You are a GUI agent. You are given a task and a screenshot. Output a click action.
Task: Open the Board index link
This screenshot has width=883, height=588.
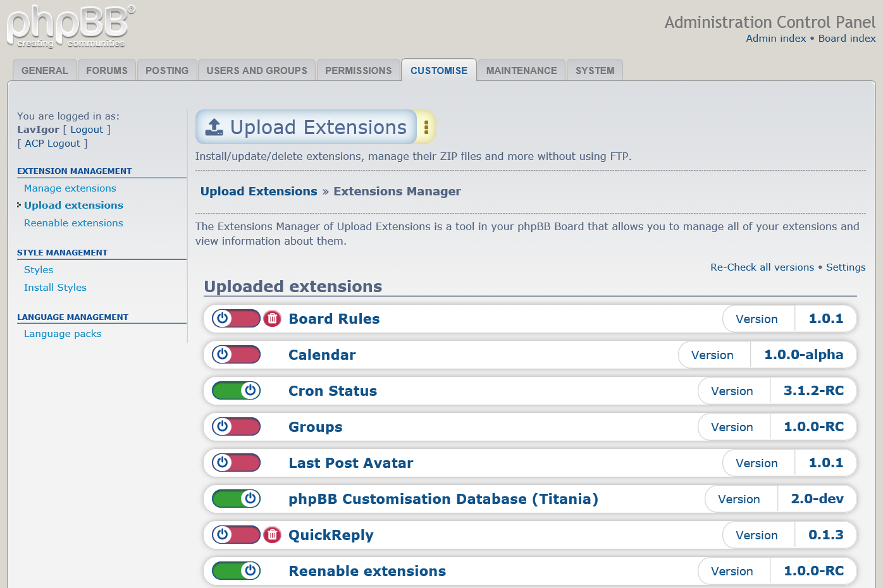click(x=847, y=39)
